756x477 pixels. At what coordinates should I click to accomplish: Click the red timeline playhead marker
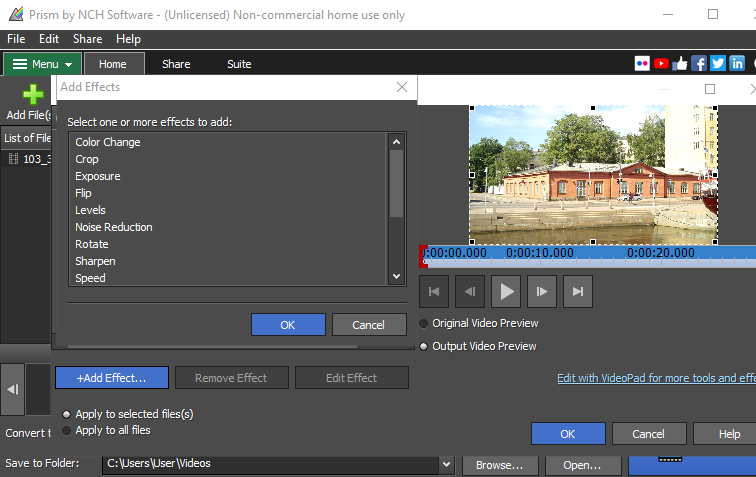click(423, 256)
